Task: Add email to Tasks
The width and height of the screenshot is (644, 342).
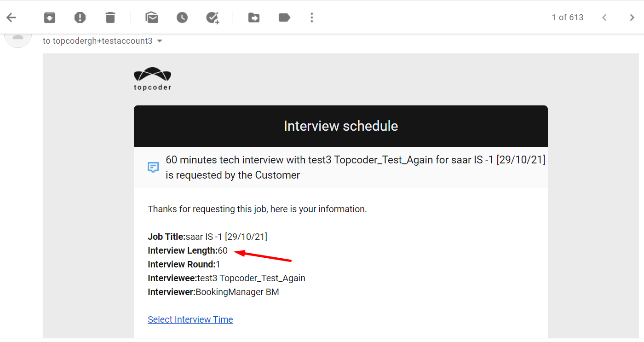Action: 213,17
